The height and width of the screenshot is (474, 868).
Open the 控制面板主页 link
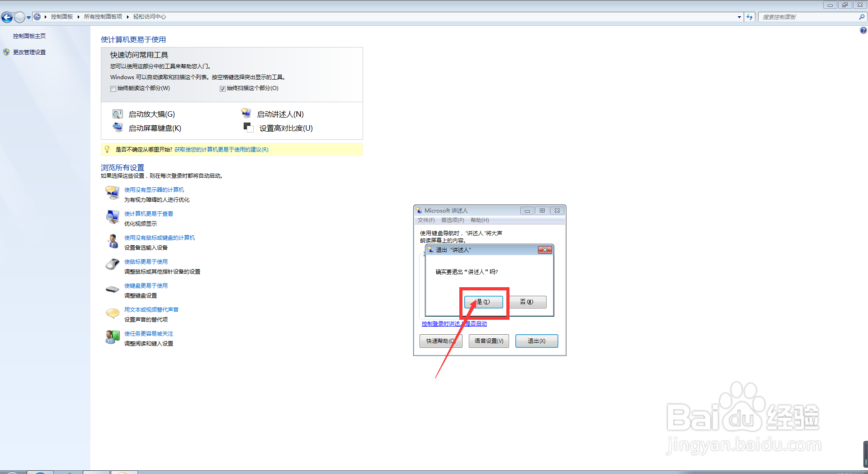point(29,36)
